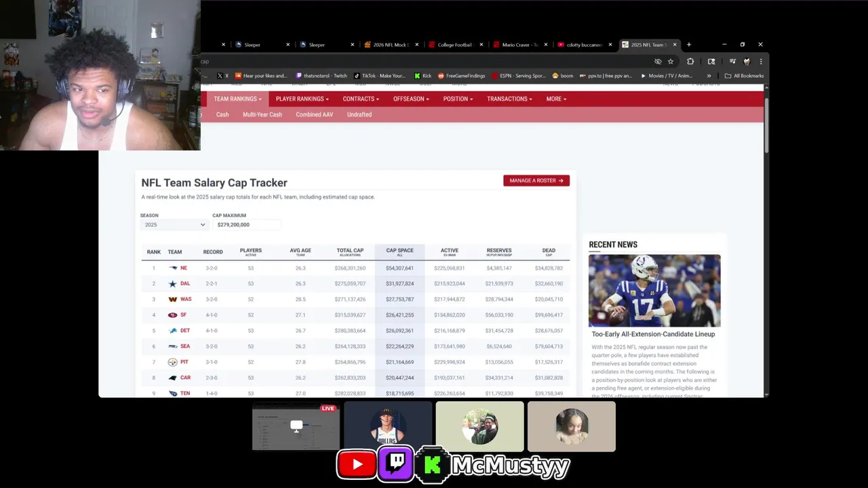868x488 pixels.
Task: Open the DAL team link
Action: (185, 284)
